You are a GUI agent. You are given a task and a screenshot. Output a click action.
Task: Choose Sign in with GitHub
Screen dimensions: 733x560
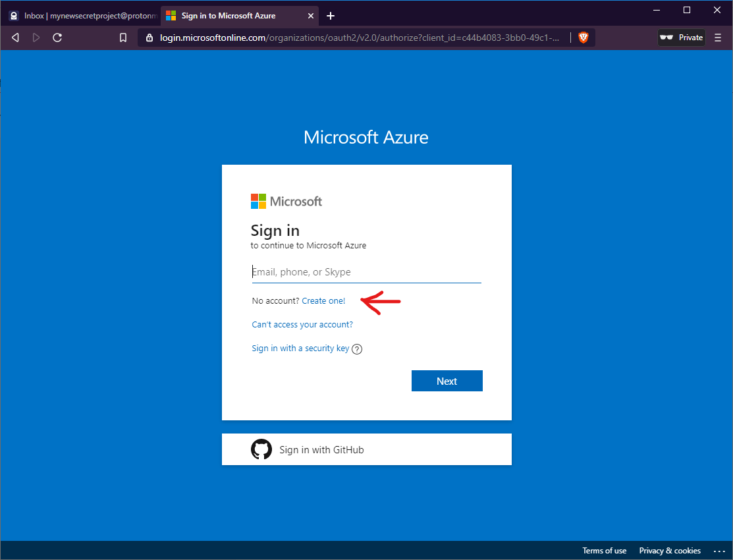[366, 449]
